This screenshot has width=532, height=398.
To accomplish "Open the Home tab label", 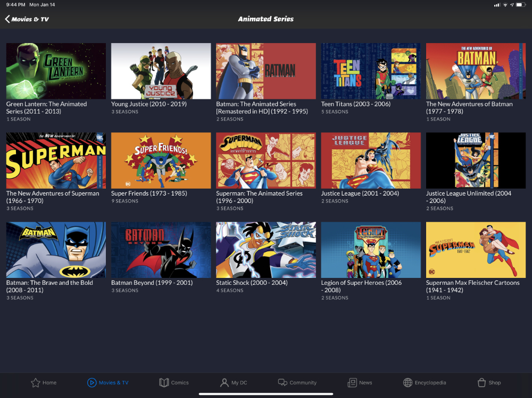I will 49,383.
